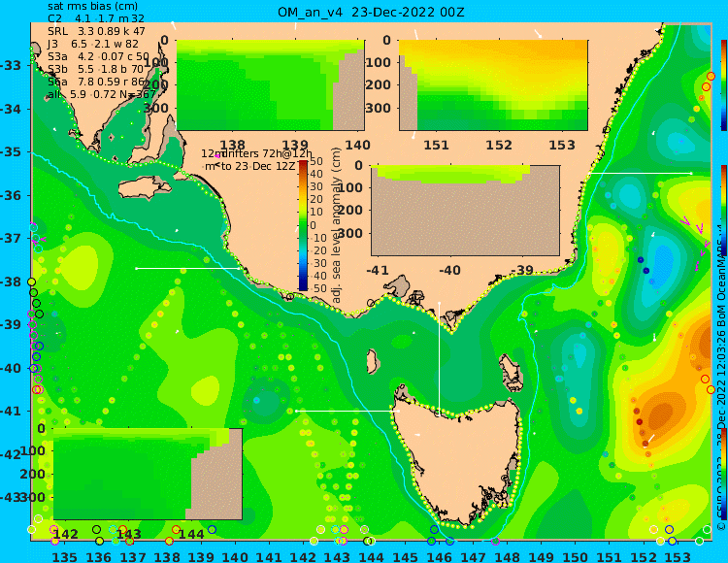The image size is (728, 563).
Task: Click the vertical BoM OceanMAPS credit text
Action: (x=721, y=381)
